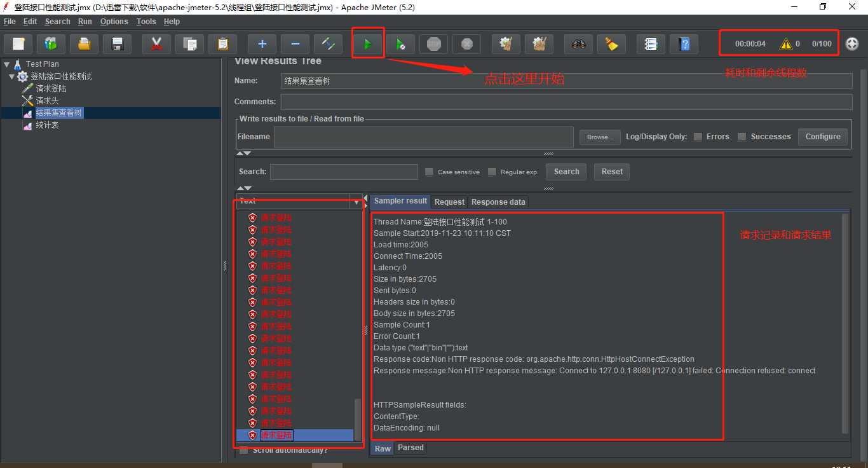Click the Browse... button
The height and width of the screenshot is (468, 868).
click(x=599, y=137)
